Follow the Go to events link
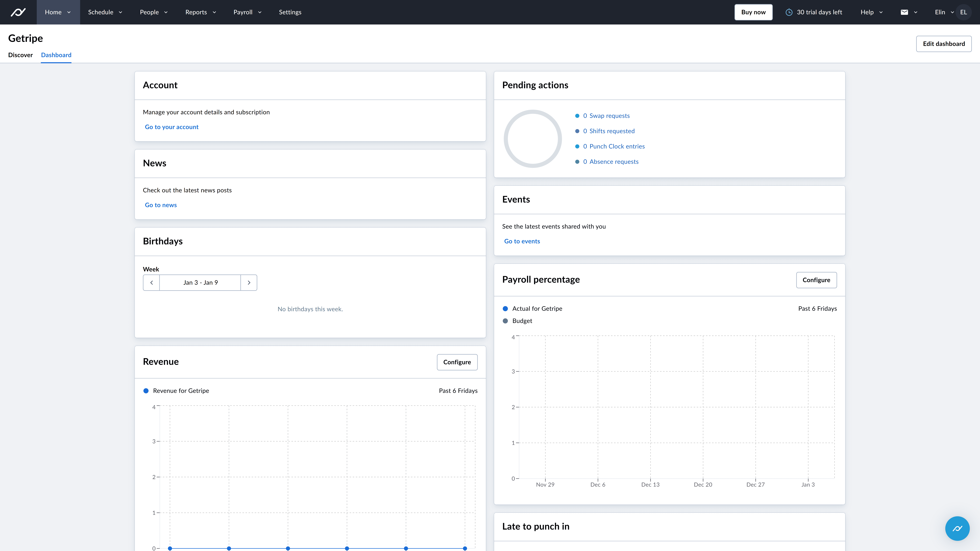 [522, 241]
